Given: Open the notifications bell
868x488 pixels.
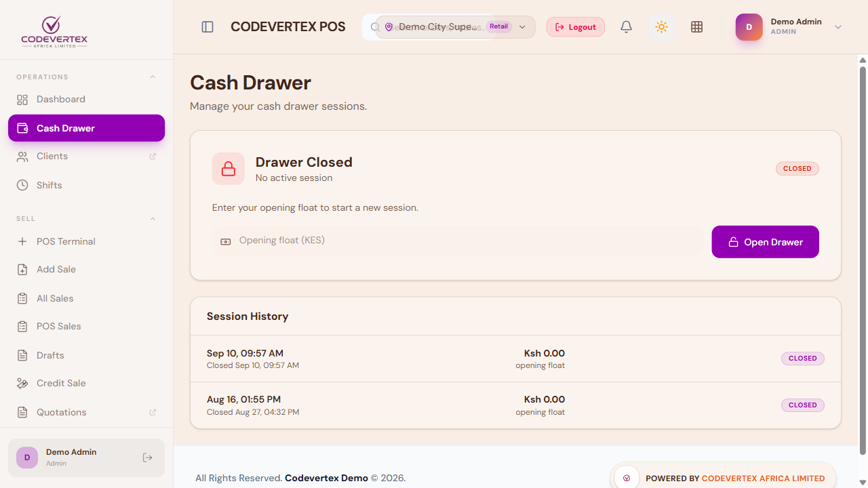Looking at the screenshot, I should point(627,27).
